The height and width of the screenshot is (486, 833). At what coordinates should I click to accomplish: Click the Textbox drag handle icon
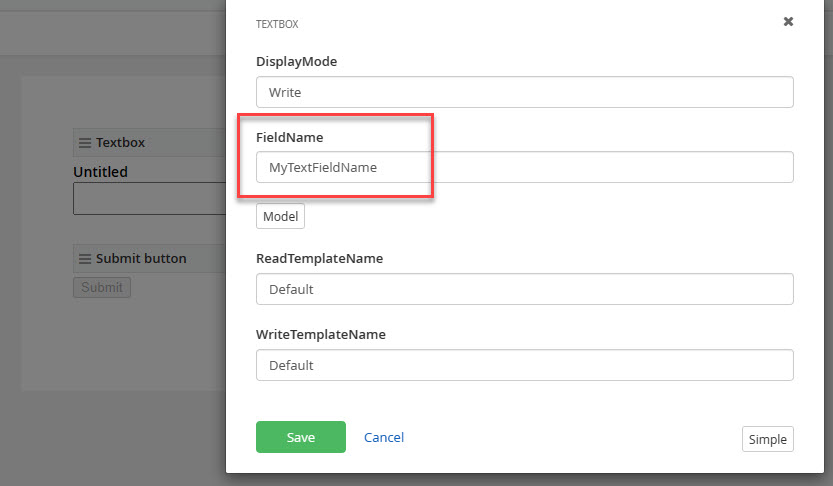(85, 143)
